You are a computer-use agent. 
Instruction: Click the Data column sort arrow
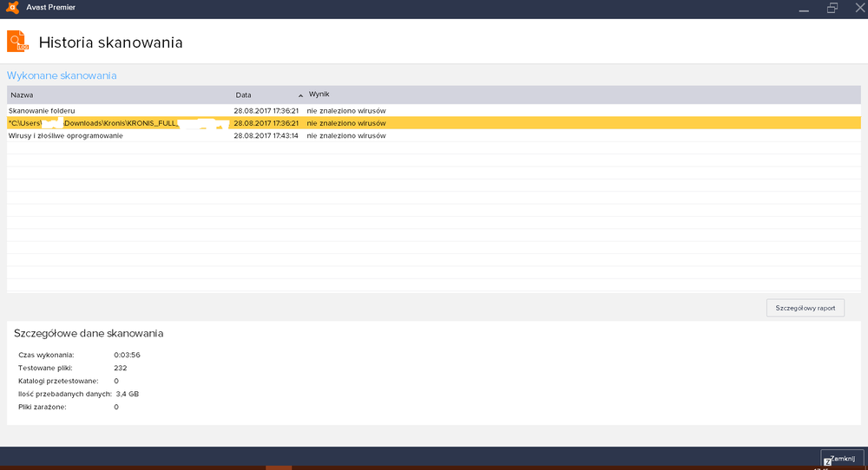[300, 95]
